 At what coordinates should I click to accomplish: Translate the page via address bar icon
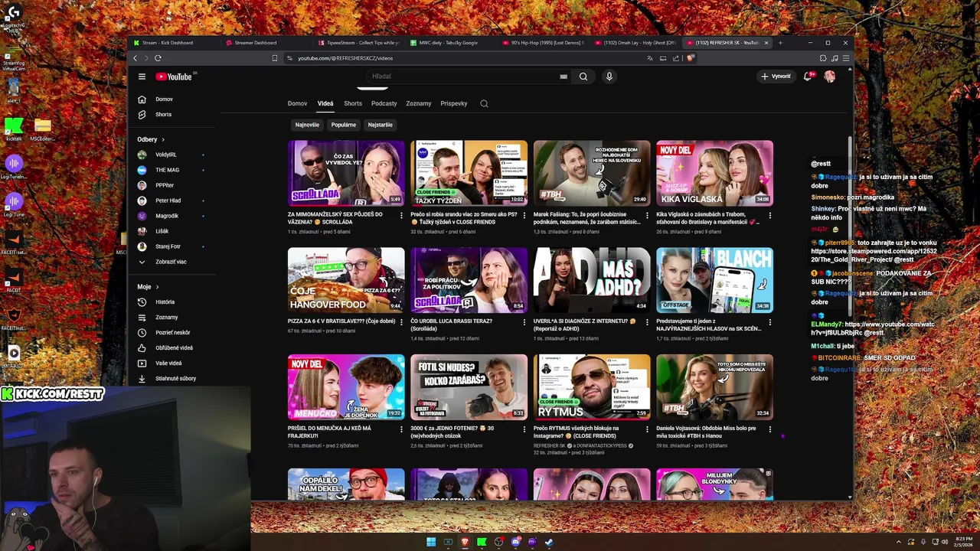[x=650, y=58]
